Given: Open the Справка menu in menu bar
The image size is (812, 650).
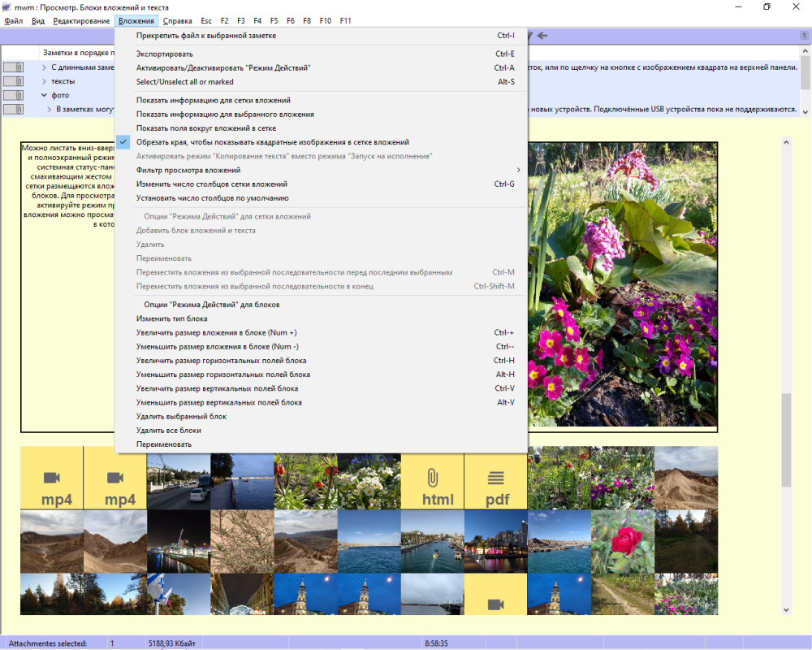Looking at the screenshot, I should (x=177, y=20).
